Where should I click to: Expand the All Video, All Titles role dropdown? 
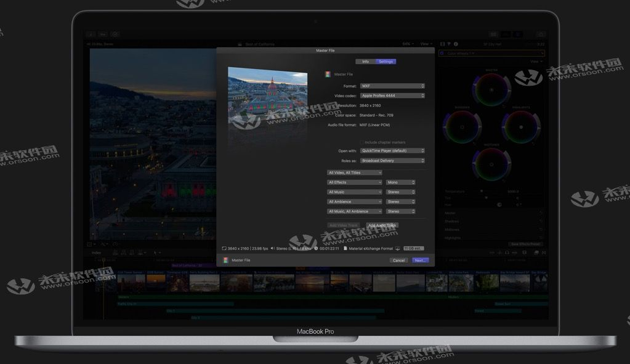[354, 172]
